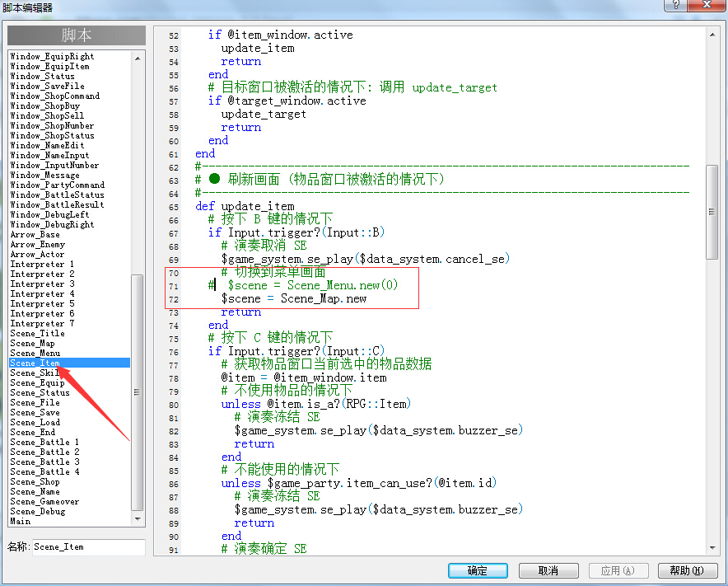Image resolution: width=728 pixels, height=586 pixels.
Task: Open the Arrow_Base script
Action: point(35,235)
